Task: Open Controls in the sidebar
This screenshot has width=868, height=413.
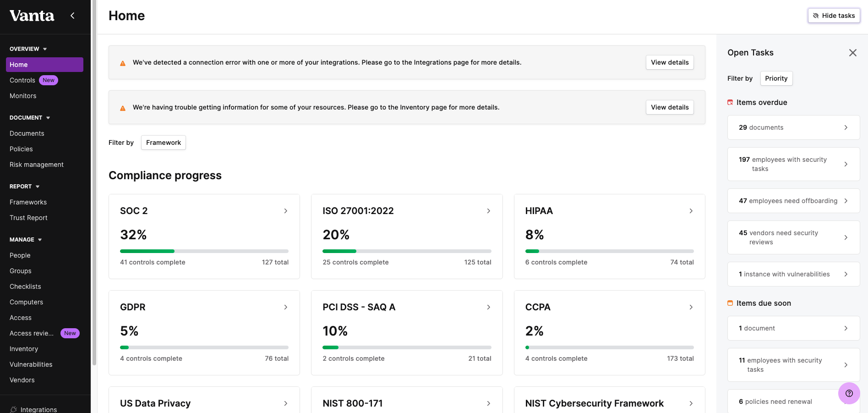Action: click(22, 80)
